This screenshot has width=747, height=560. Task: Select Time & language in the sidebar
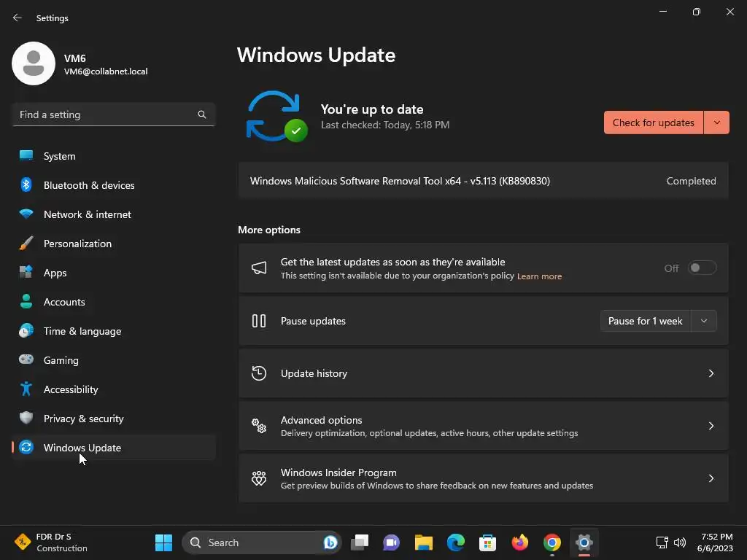coord(114,331)
